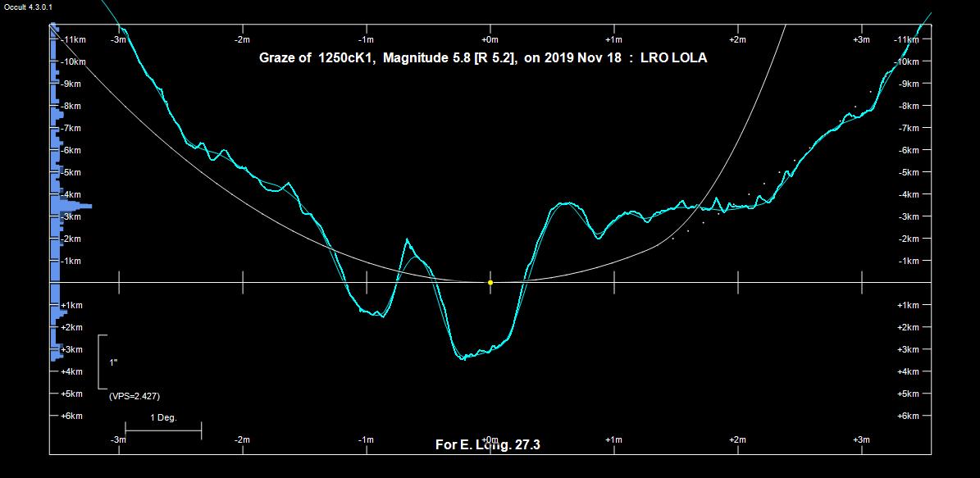
Task: Click the top axis '+1m' label
Action: point(613,39)
